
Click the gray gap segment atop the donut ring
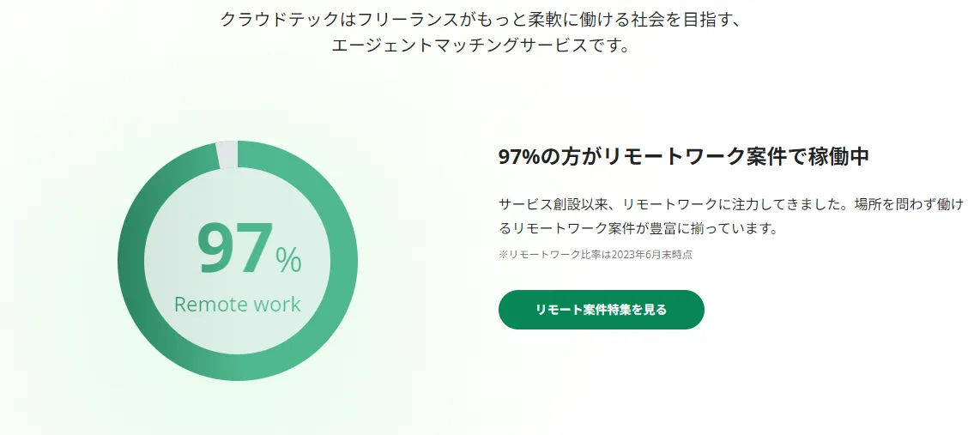(227, 154)
